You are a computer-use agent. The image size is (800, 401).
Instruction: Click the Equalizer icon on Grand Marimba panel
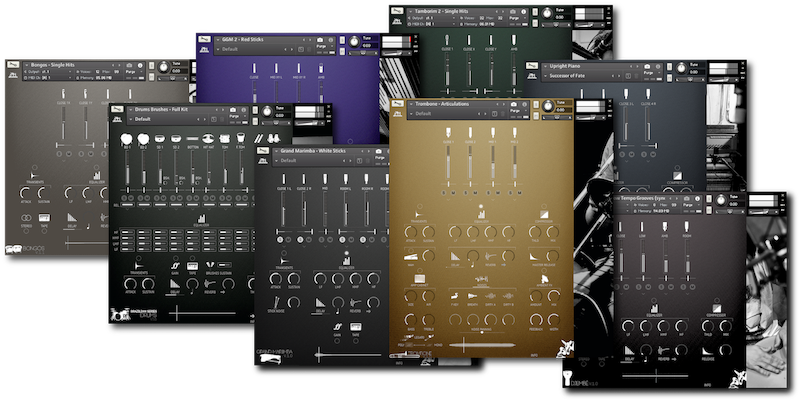[347, 259]
